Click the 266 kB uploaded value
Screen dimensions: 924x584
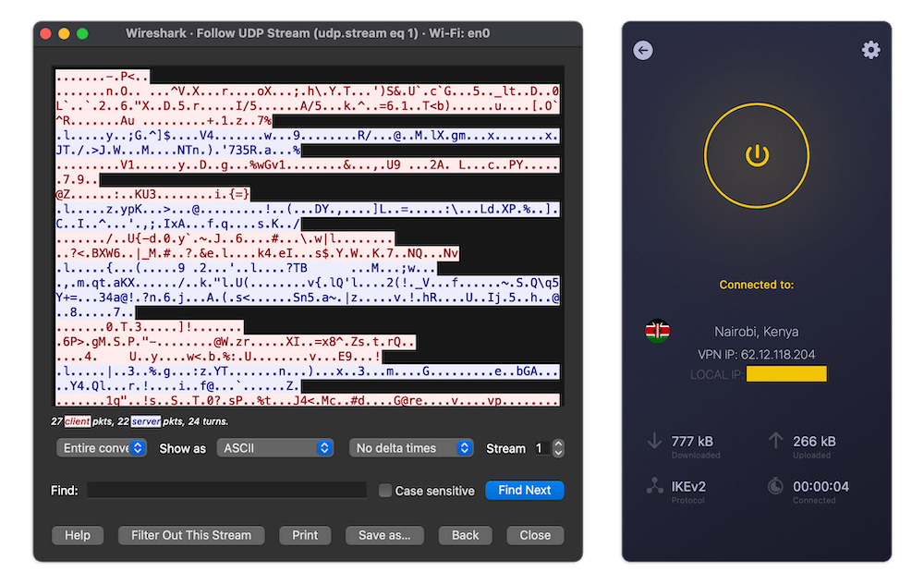(x=814, y=442)
